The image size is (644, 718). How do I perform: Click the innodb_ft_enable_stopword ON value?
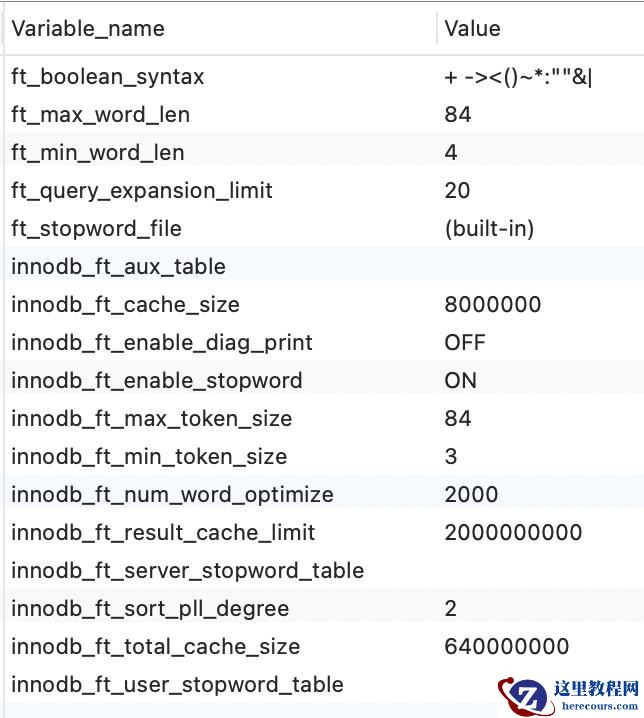coord(461,381)
